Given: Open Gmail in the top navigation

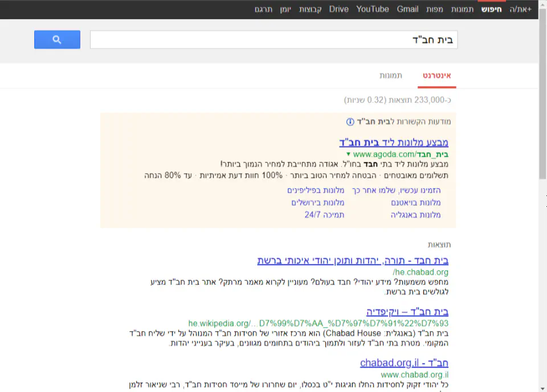Looking at the screenshot, I should coord(407,9).
